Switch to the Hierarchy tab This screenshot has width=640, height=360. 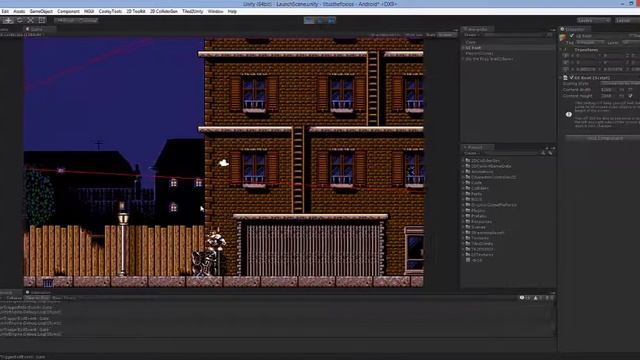[478, 29]
